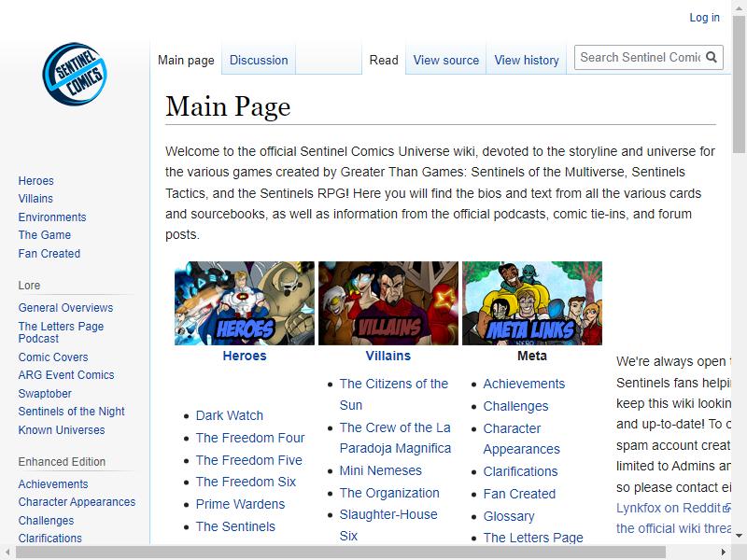
Task: Open the Villains banner image
Action: [388, 302]
